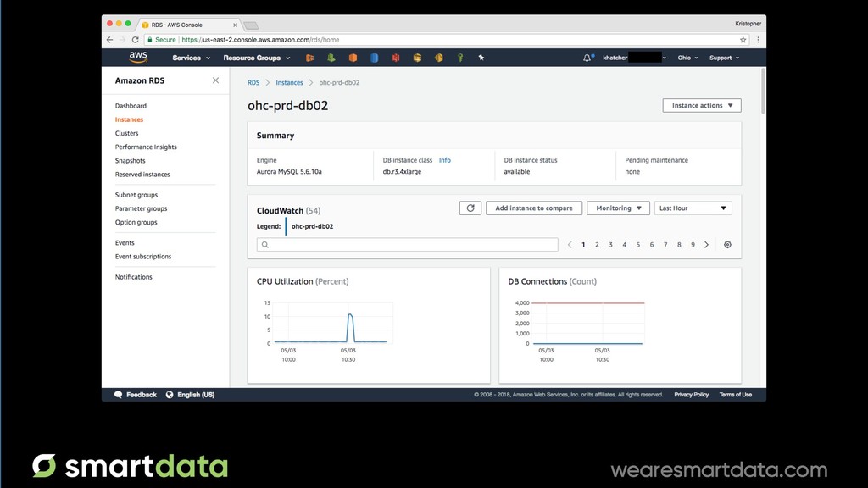The image size is (868, 488).
Task: Click the pin shortcuts icon
Action: (481, 58)
